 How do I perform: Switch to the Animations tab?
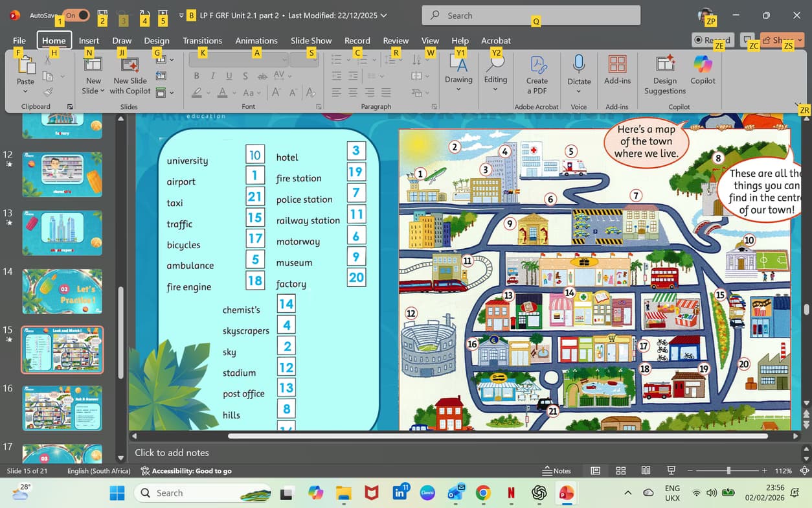(x=256, y=40)
